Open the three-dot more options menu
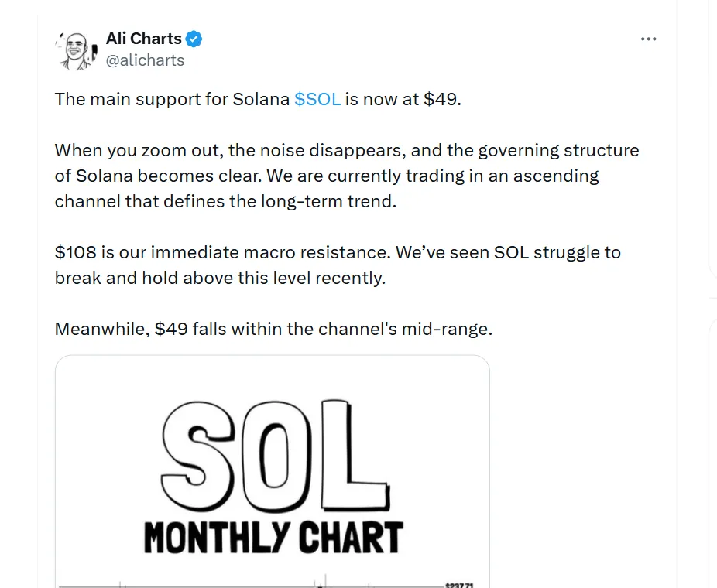This screenshot has height=588, width=717. tap(649, 39)
